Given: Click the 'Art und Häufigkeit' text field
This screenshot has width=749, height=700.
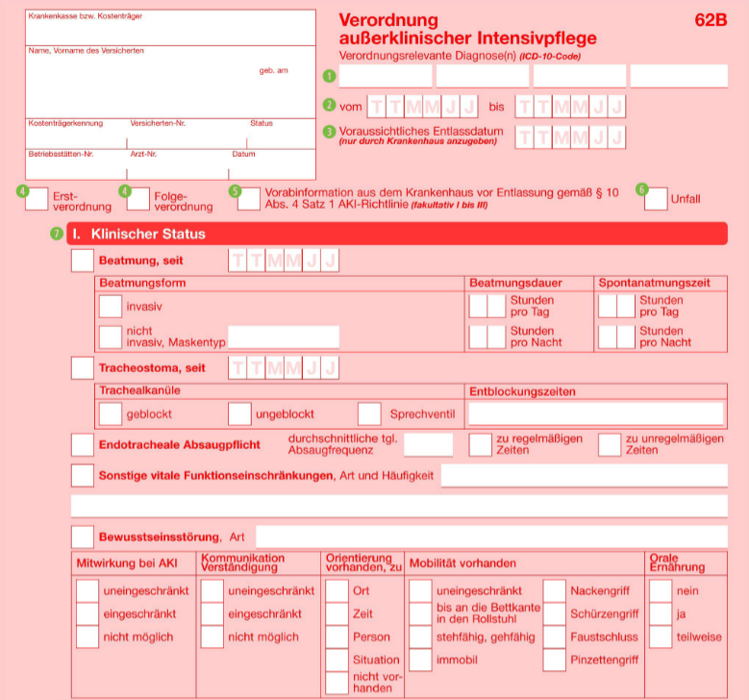Looking at the screenshot, I should click(x=585, y=475).
